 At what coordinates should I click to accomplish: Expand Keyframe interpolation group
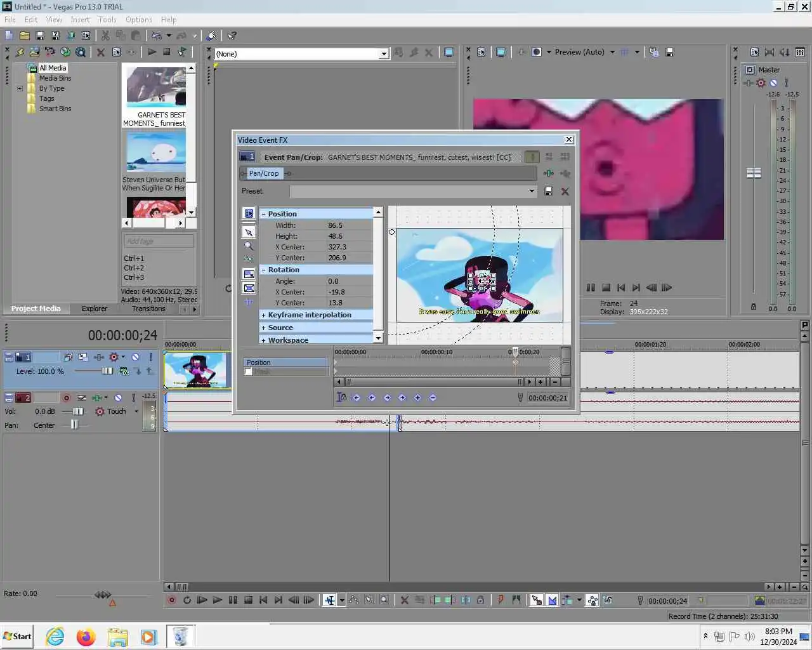(x=264, y=315)
